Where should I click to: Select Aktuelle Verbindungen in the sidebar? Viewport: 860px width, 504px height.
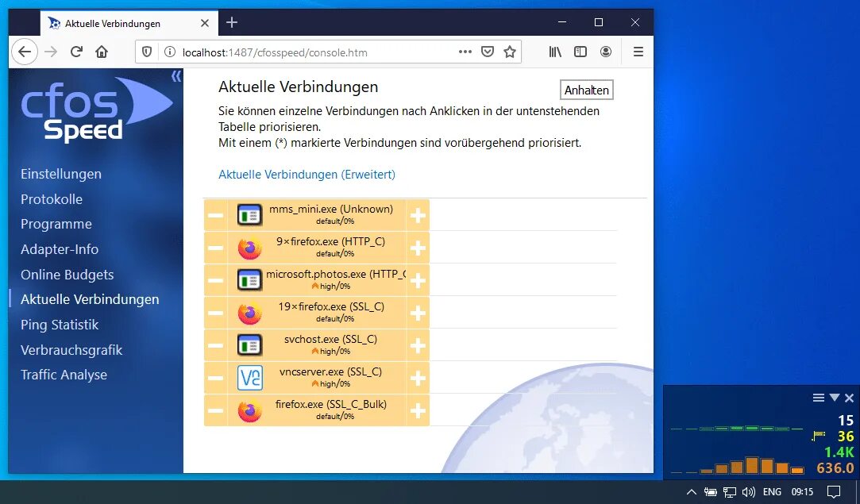tap(90, 299)
